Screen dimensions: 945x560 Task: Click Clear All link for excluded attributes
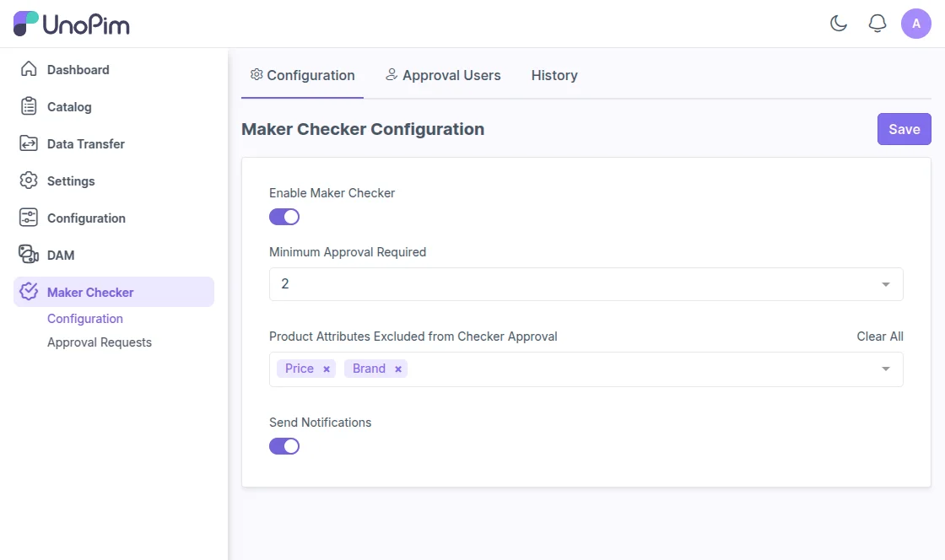point(880,336)
